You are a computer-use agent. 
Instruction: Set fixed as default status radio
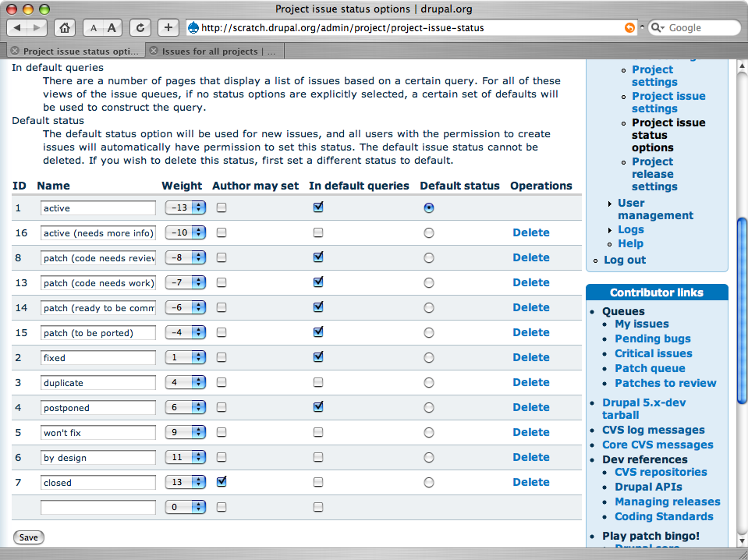[x=429, y=357]
